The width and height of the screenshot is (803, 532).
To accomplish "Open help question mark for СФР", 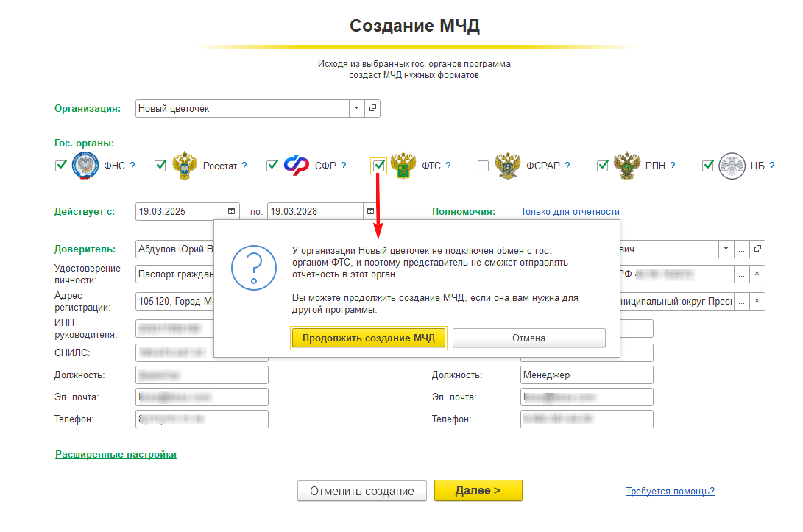I will click(344, 166).
